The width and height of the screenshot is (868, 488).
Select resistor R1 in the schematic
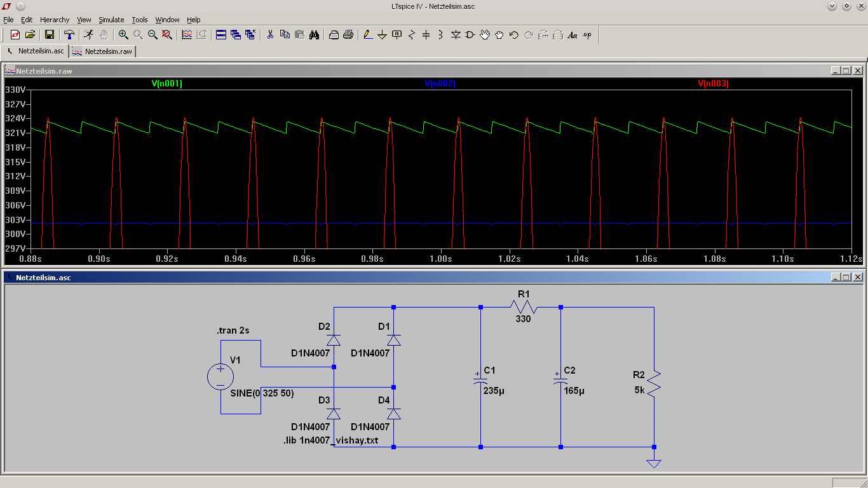click(523, 308)
